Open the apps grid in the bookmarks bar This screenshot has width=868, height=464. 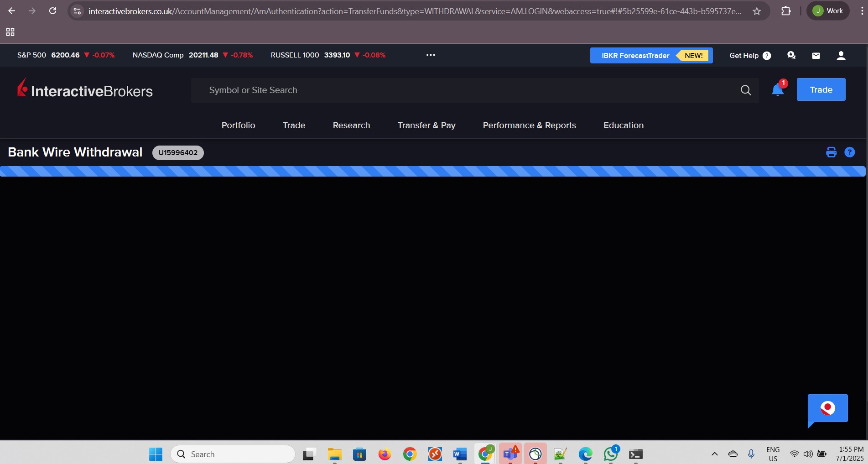coord(10,32)
